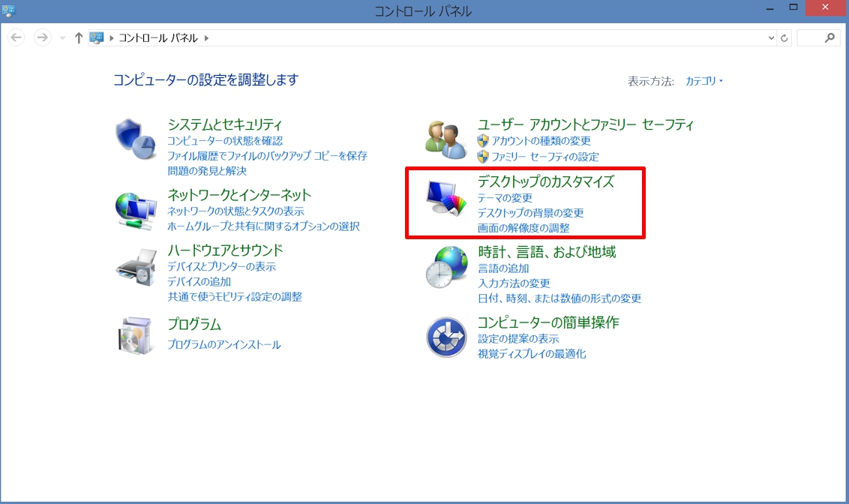Click the search magnifier icon
Screen dimensions: 849x504
coord(829,37)
